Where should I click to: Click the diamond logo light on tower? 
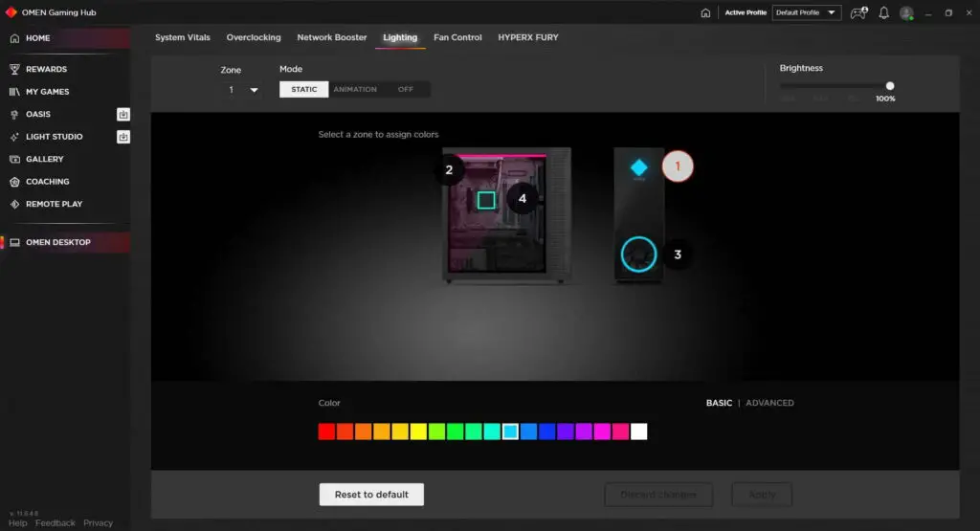638,167
